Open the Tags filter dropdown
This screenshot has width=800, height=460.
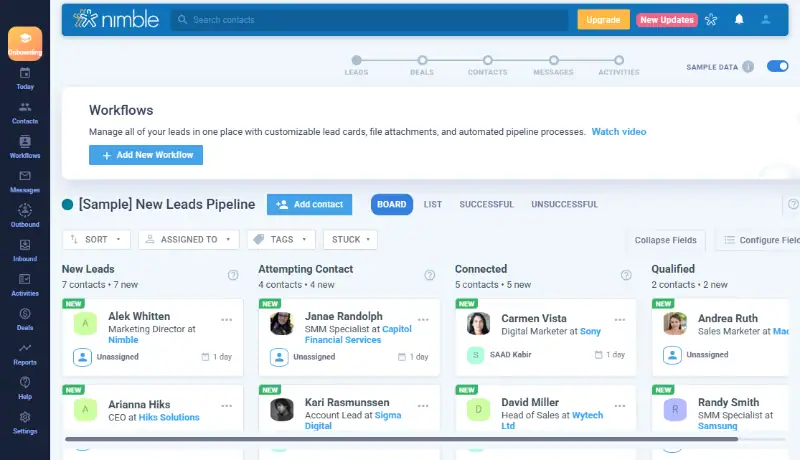point(281,239)
